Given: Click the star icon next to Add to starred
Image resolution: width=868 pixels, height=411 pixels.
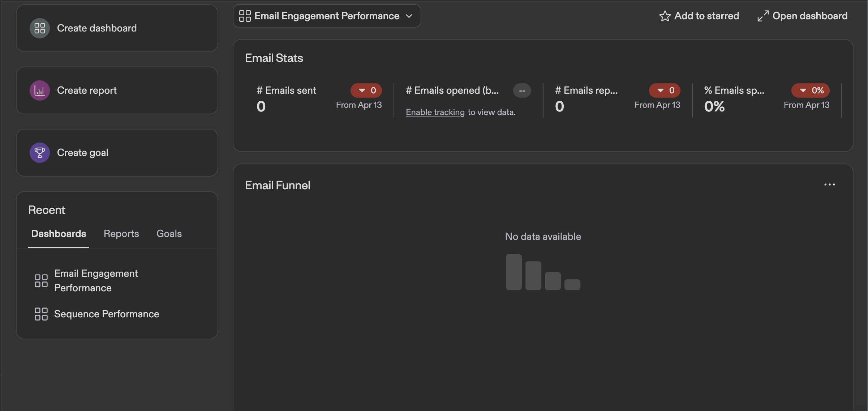Looking at the screenshot, I should click(x=665, y=16).
